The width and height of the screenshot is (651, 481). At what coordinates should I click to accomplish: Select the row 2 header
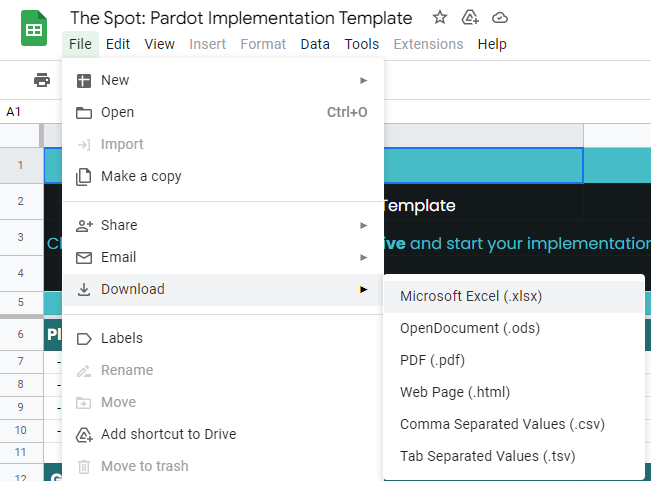20,202
